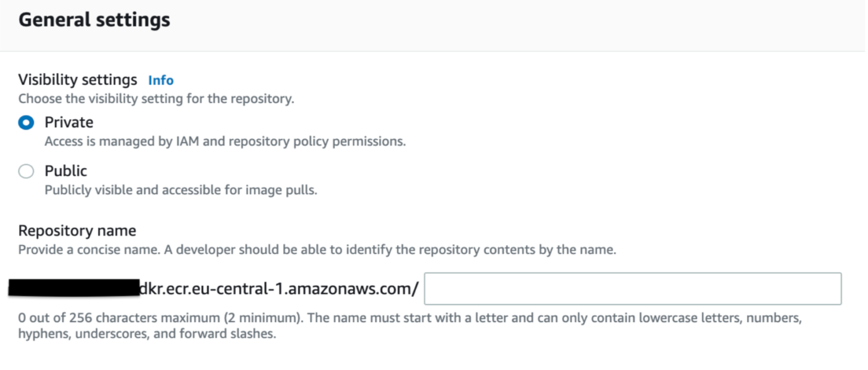The image size is (868, 370).
Task: Click the Private option description text
Action: pyautogui.click(x=225, y=141)
